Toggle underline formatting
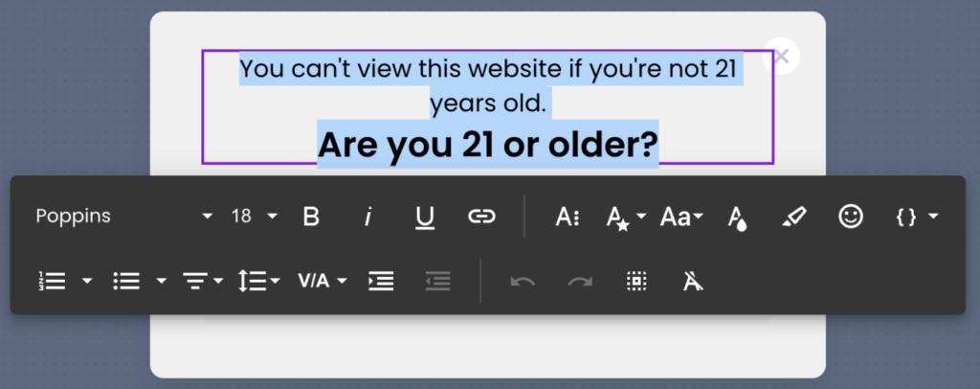 coord(425,217)
